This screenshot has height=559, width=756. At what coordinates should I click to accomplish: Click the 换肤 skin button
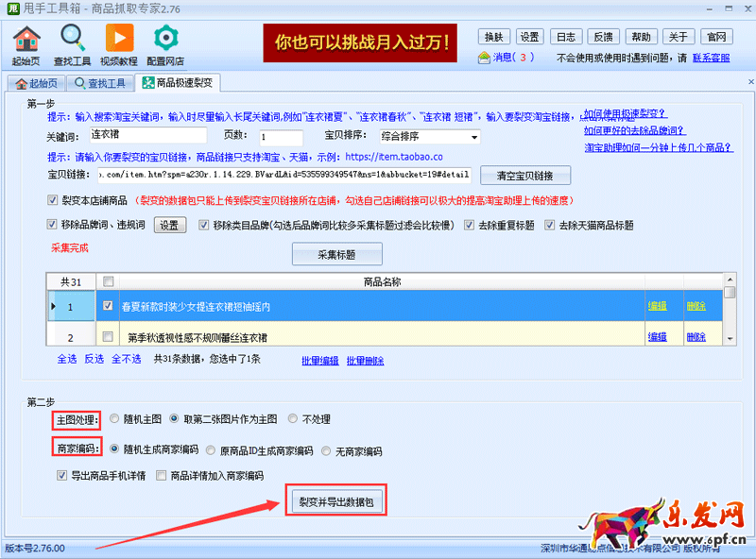coord(492,37)
